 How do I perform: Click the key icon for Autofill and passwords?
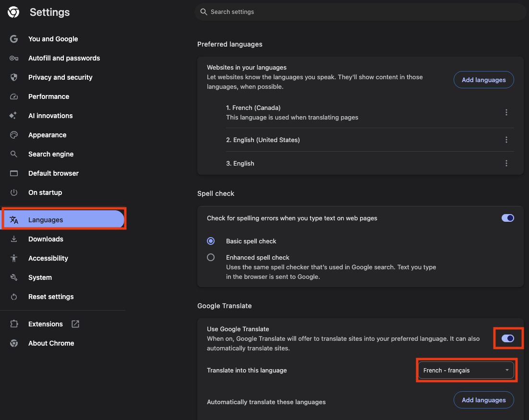point(14,58)
